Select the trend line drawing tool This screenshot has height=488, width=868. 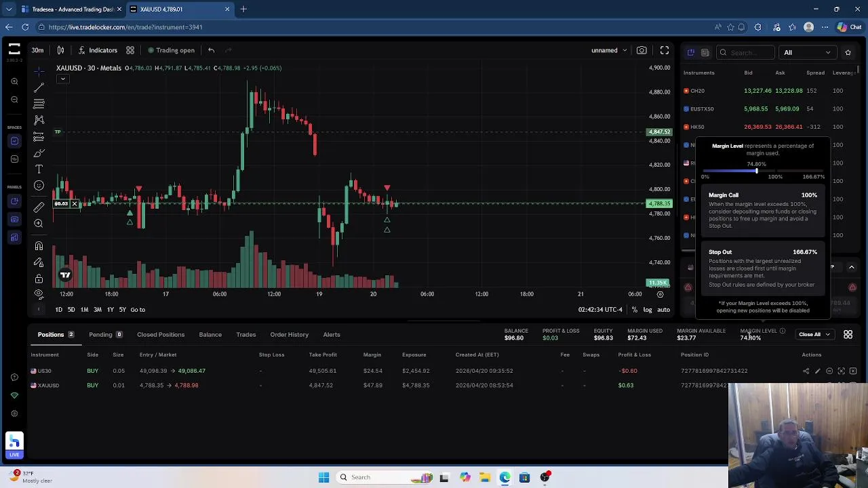(39, 87)
